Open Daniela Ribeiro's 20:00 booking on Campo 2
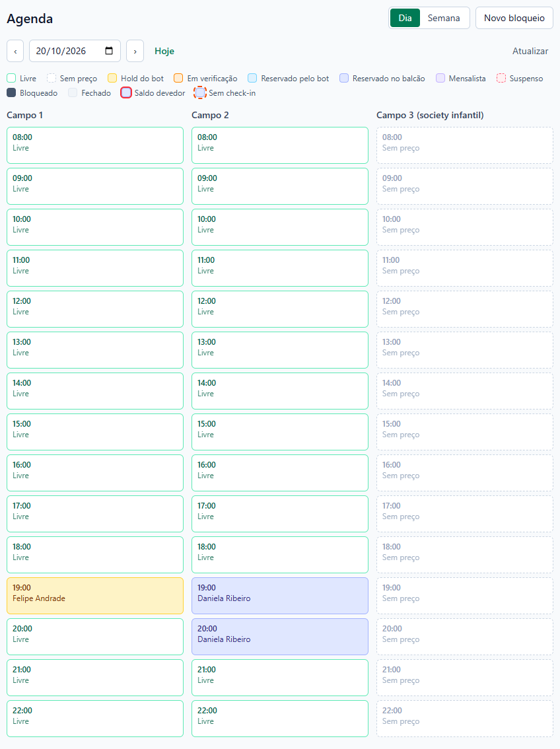The width and height of the screenshot is (560, 749). click(x=280, y=637)
